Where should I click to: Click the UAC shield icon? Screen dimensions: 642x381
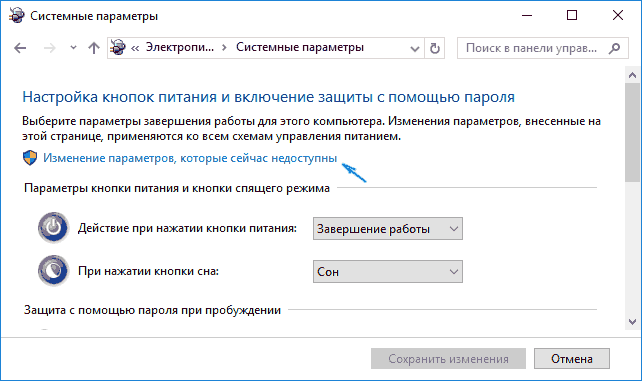pos(30,158)
